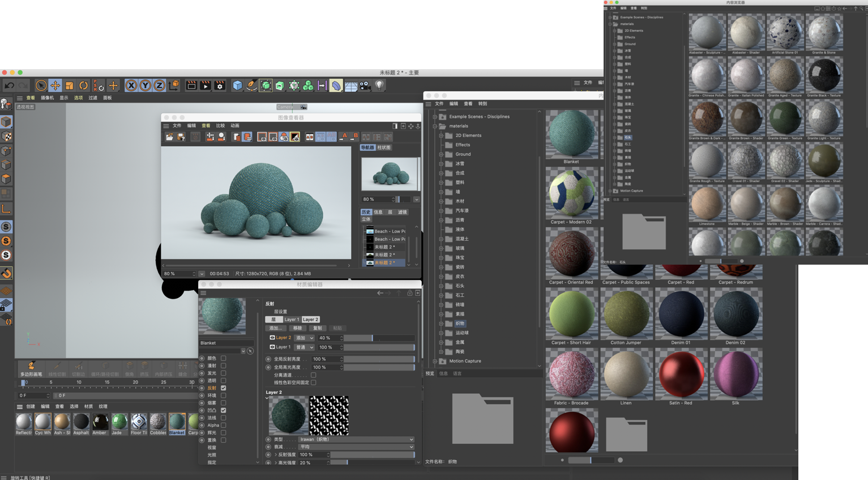Click the Camera object icon in toolbar
The height and width of the screenshot is (480, 868).
pyautogui.click(x=365, y=86)
